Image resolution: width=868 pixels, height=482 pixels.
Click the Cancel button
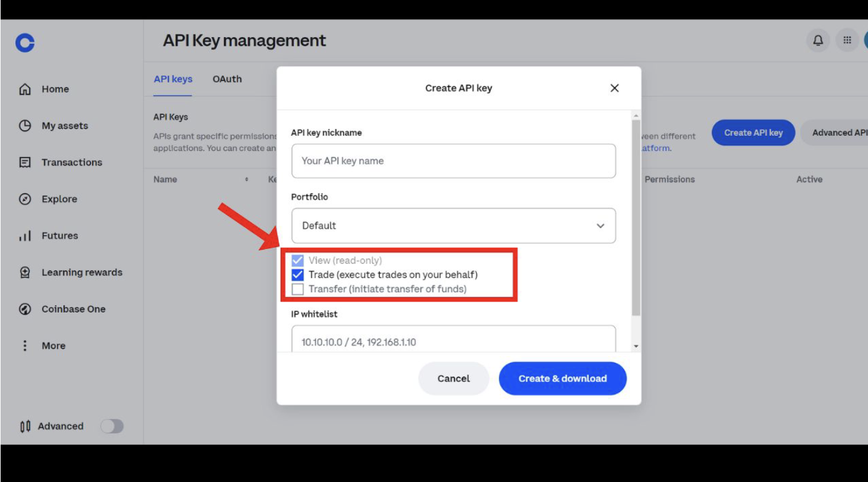pyautogui.click(x=454, y=378)
